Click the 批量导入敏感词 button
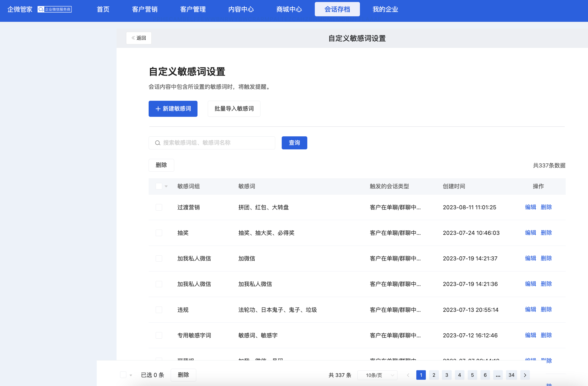 pos(234,109)
